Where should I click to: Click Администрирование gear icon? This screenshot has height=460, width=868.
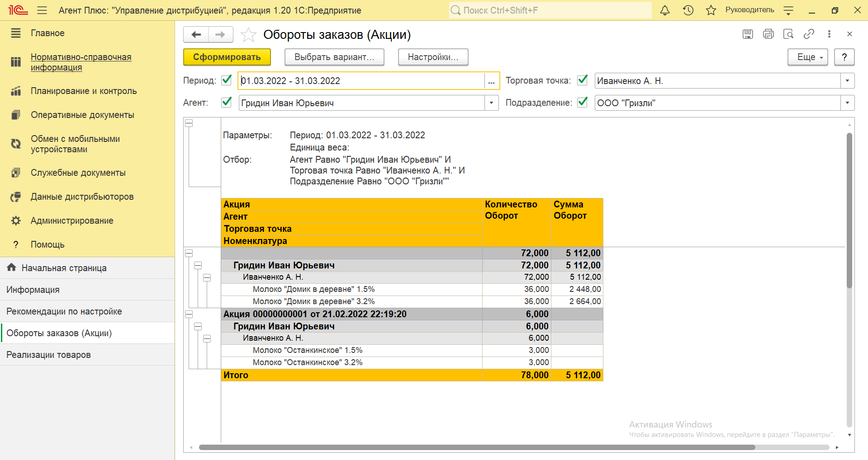tap(16, 221)
